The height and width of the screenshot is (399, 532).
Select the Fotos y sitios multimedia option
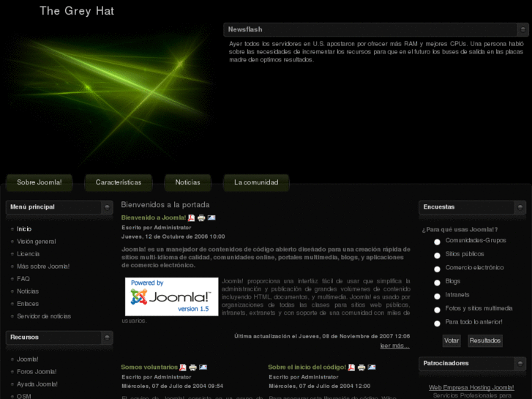pyautogui.click(x=437, y=310)
